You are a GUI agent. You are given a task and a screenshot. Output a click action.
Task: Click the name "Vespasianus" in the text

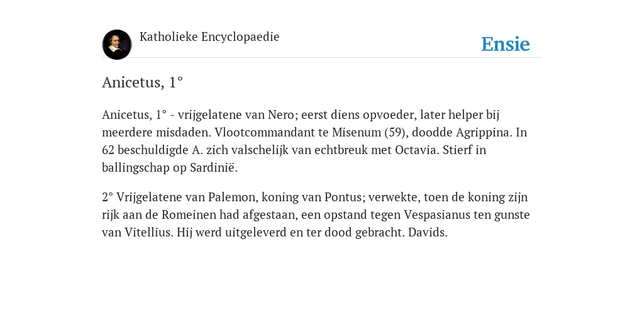[437, 216]
